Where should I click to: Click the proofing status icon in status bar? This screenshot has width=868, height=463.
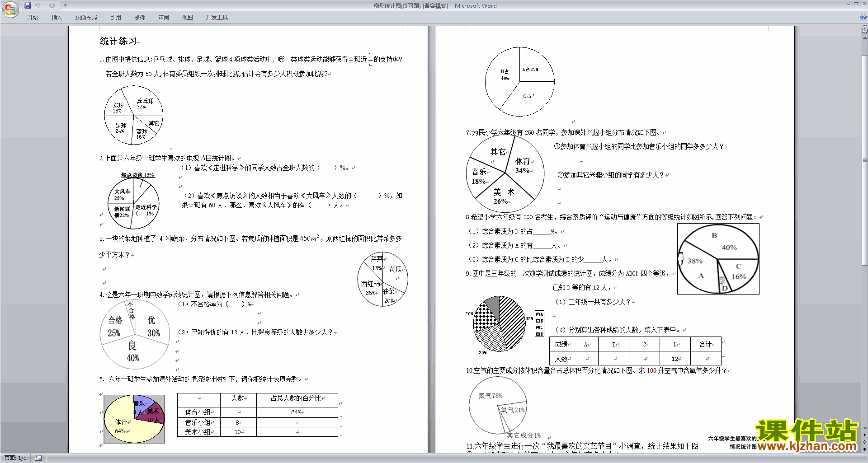click(38, 458)
